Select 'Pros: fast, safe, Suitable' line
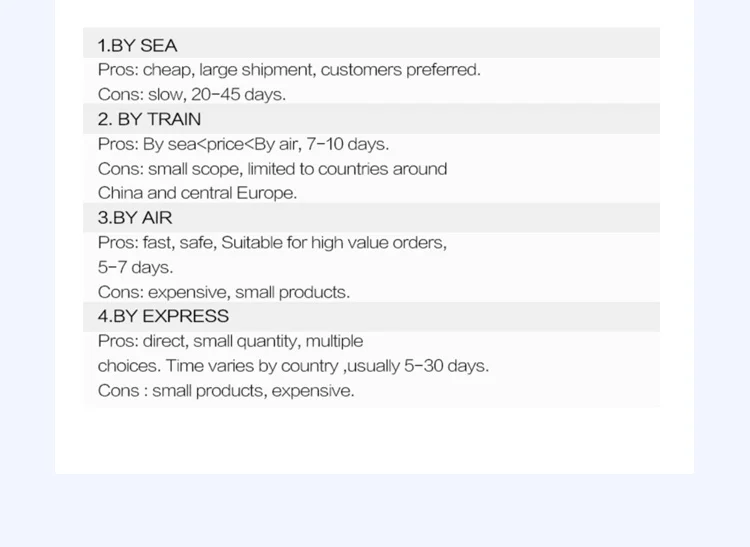Screen dimensions: 750x547 (x=272, y=243)
